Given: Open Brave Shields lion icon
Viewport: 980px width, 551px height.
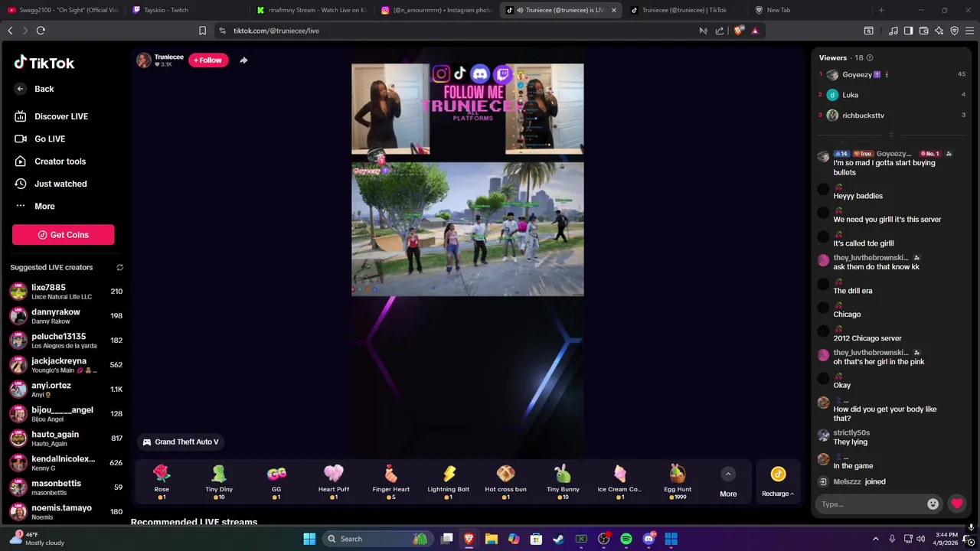Looking at the screenshot, I should (x=739, y=31).
